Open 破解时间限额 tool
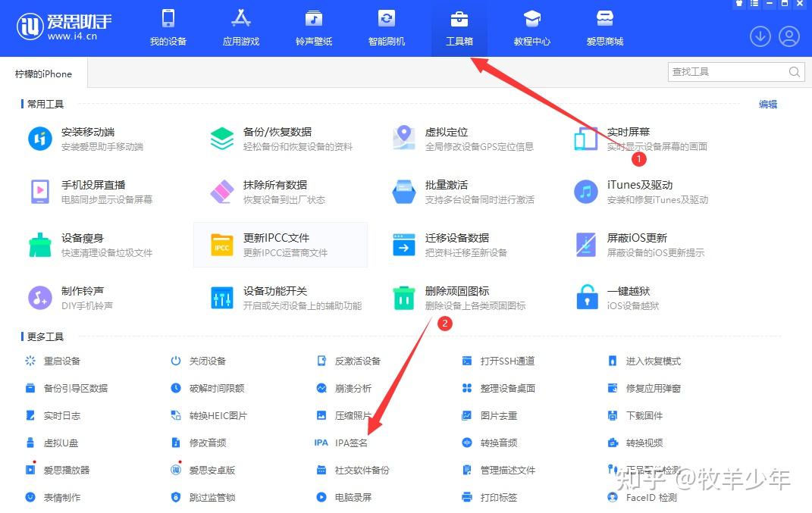 point(208,389)
